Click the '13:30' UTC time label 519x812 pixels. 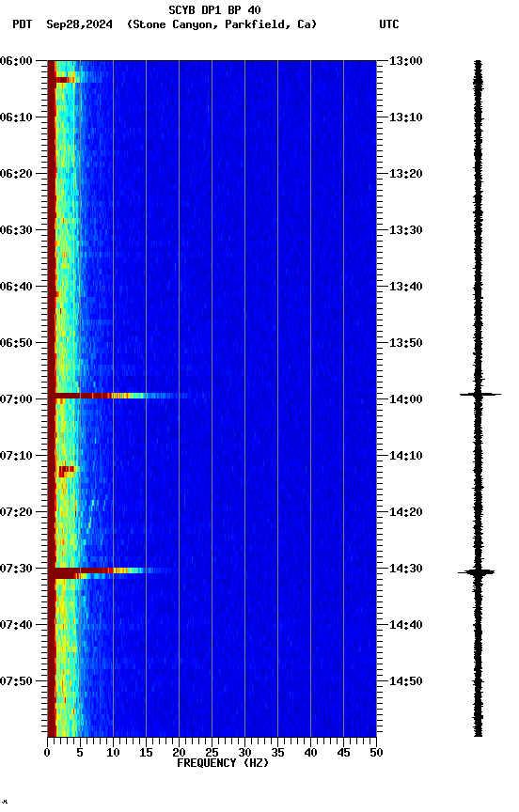point(406,230)
